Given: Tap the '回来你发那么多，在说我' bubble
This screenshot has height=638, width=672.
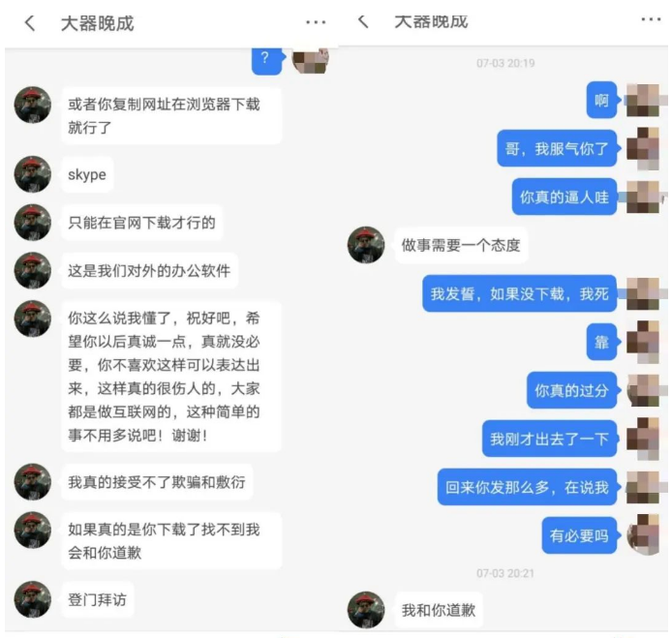Looking at the screenshot, I should pos(528,487).
